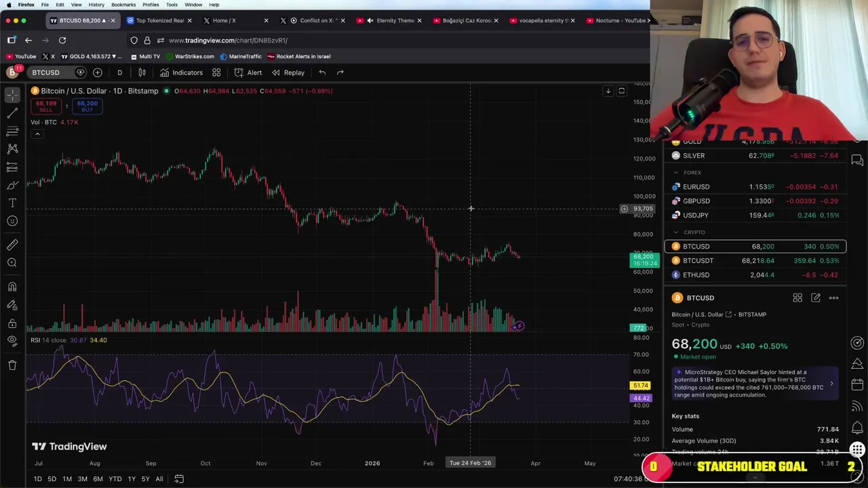Click the edit note icon for BTCUSD
The width and height of the screenshot is (868, 488).
click(816, 298)
